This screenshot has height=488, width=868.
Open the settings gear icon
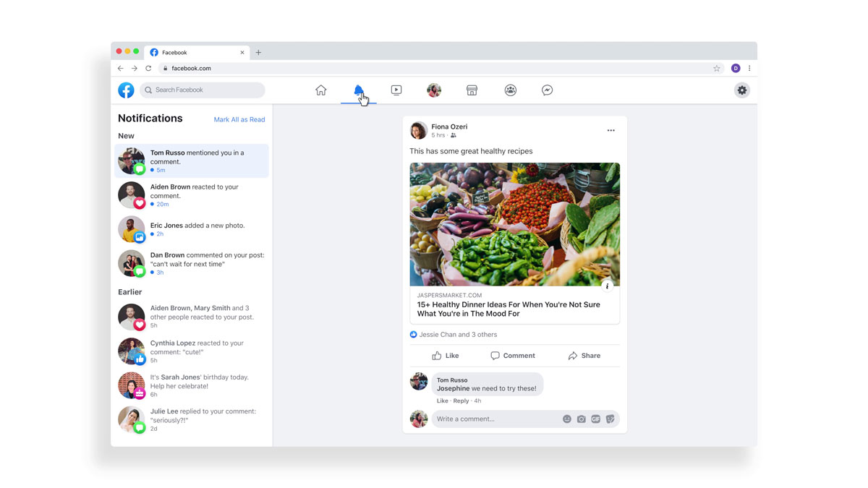click(x=742, y=90)
